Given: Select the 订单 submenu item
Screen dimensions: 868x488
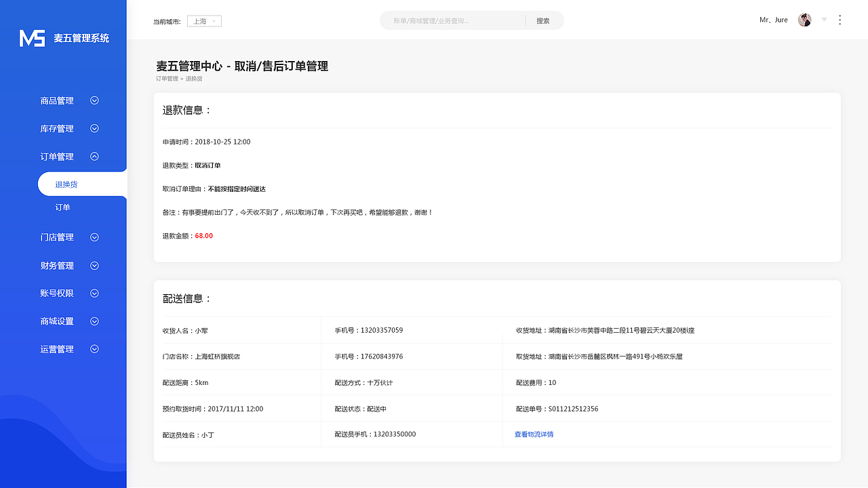Looking at the screenshot, I should [62, 207].
